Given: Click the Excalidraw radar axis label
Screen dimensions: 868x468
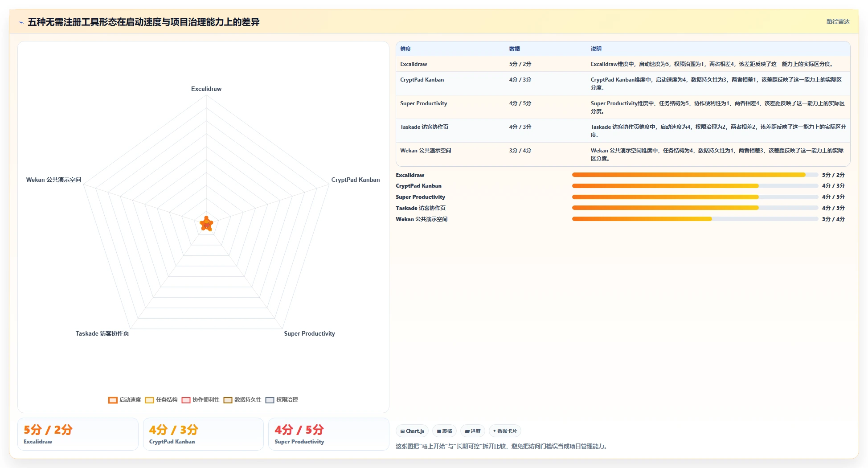Looking at the screenshot, I should (206, 89).
